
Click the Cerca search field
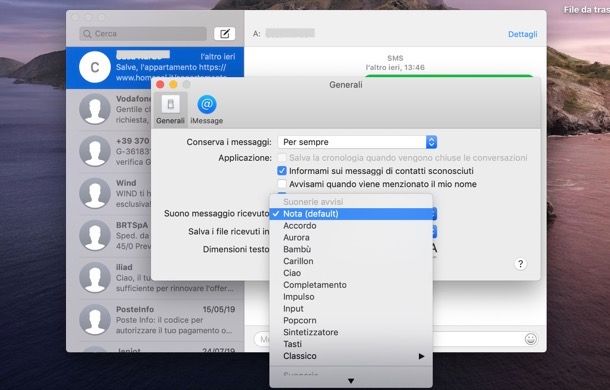pos(143,34)
